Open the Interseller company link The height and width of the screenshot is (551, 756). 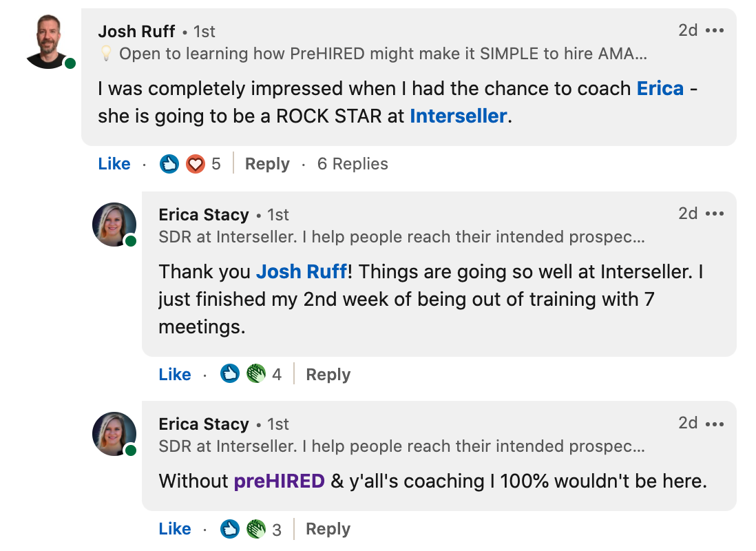[459, 116]
